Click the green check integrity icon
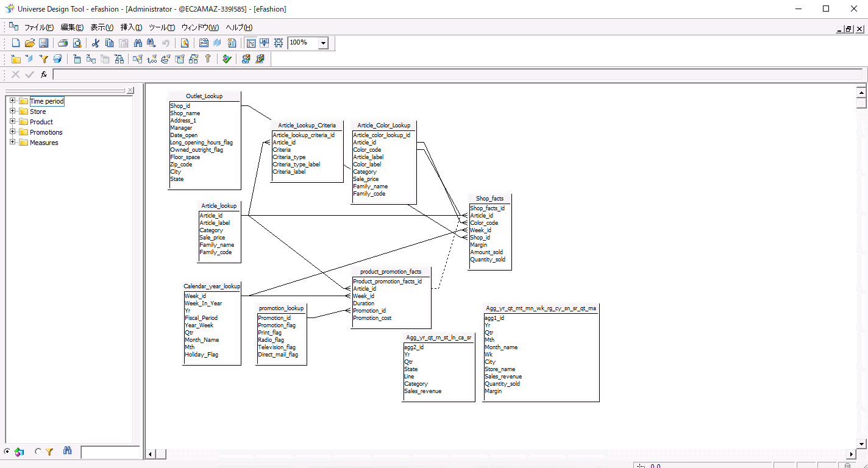Viewport: 868px width, 468px height. [227, 58]
